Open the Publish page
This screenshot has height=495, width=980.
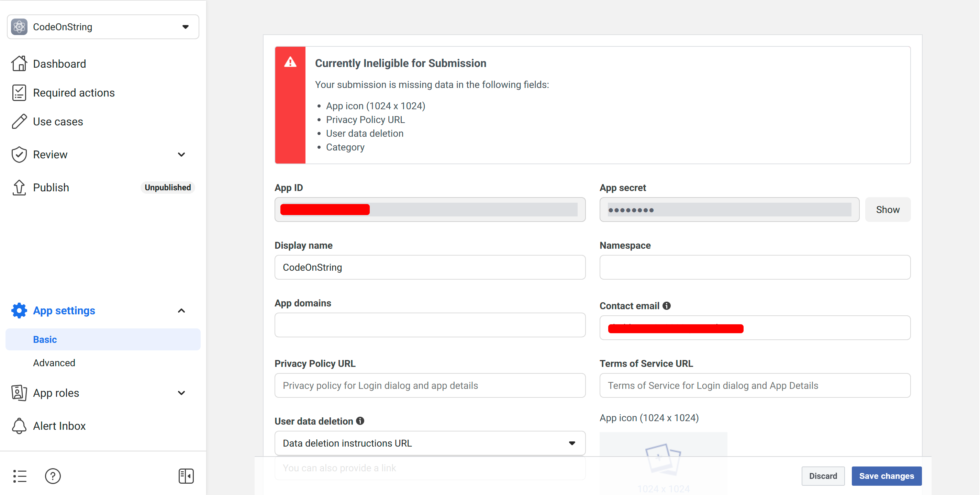(51, 188)
